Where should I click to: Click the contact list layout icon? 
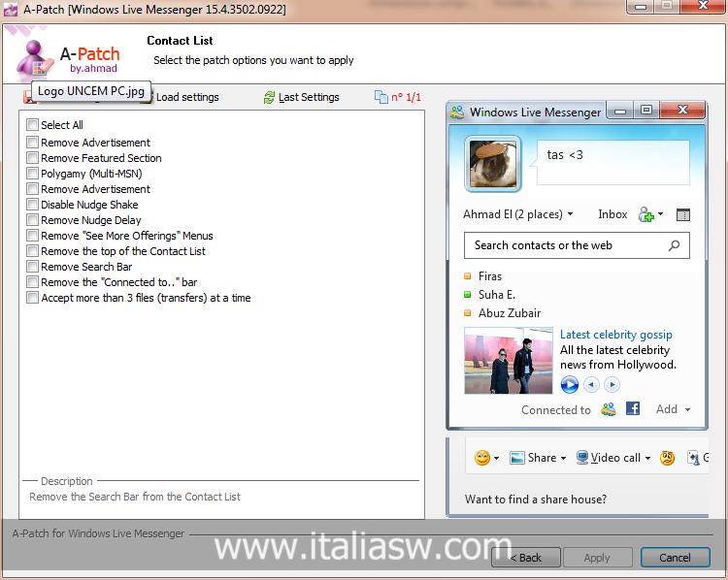[x=683, y=214]
